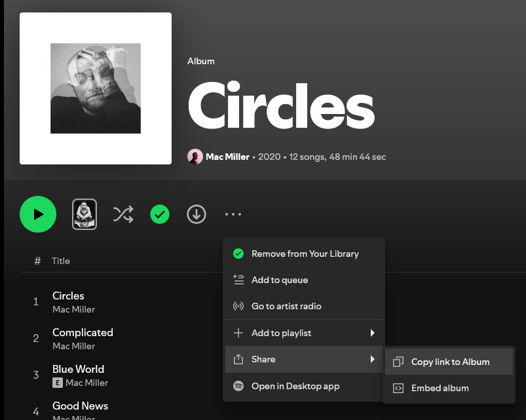Screen dimensions: 526x420
Task: Click the explicit E badge on Blue World
Action: 58,383
